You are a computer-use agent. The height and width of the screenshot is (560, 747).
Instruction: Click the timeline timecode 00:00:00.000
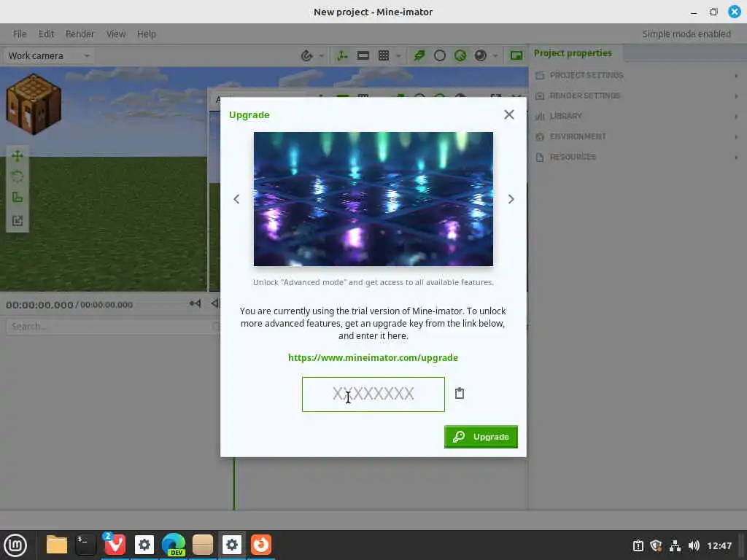pyautogui.click(x=39, y=305)
